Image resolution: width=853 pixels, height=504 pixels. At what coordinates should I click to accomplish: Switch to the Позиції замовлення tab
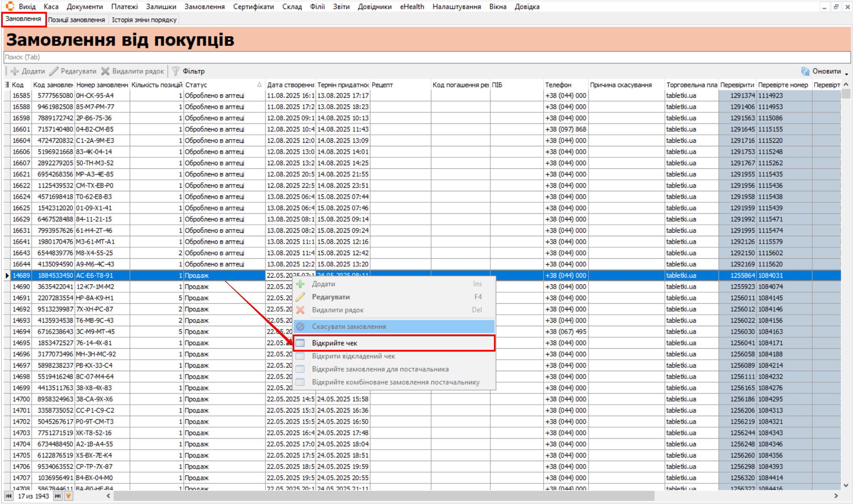[77, 20]
